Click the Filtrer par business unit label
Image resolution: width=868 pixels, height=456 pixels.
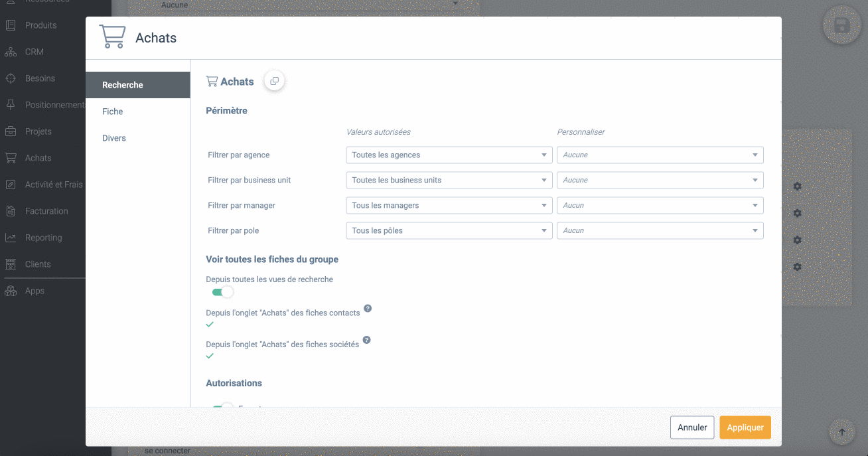[x=250, y=180]
